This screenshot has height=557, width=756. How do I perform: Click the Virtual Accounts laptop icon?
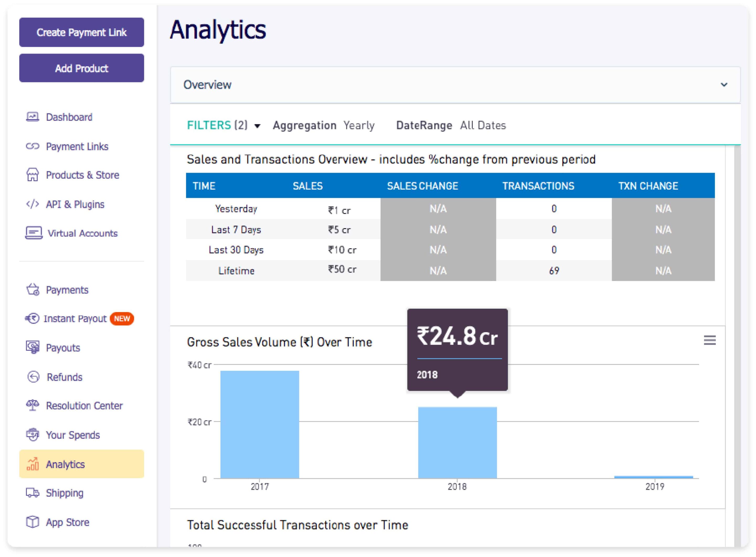34,233
